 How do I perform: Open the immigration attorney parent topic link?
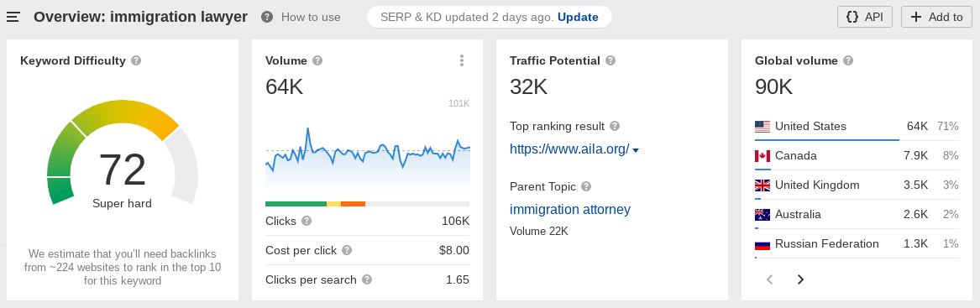(570, 209)
